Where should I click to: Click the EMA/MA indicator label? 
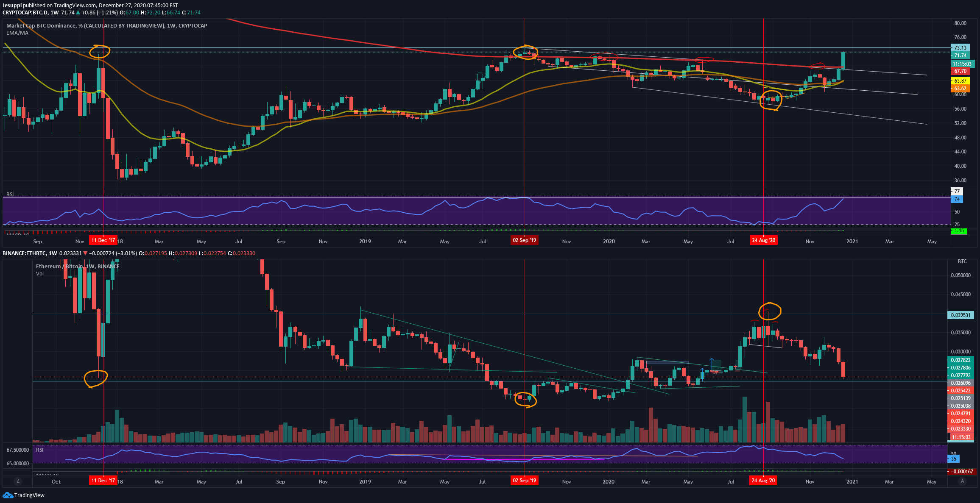(17, 33)
